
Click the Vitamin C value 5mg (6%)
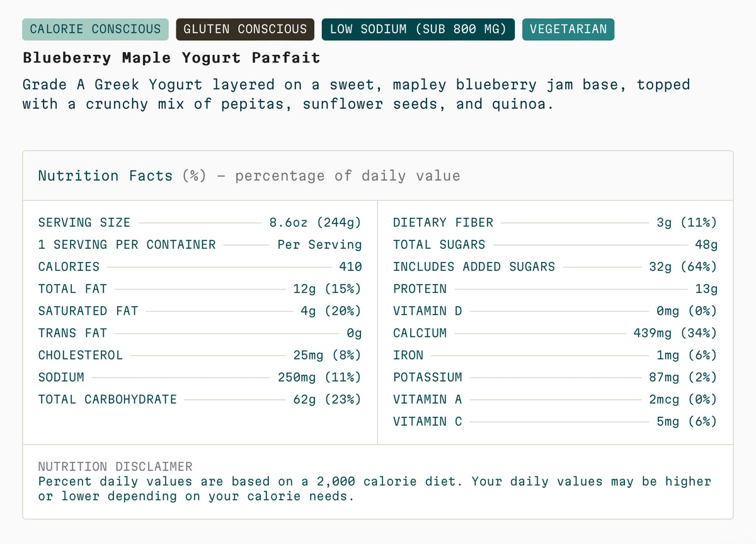click(x=687, y=421)
